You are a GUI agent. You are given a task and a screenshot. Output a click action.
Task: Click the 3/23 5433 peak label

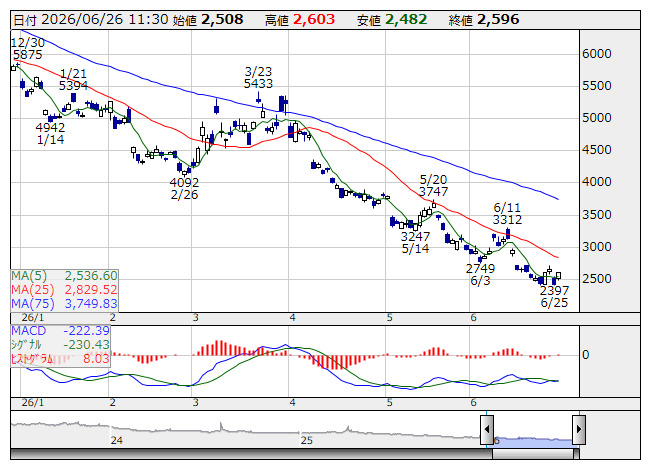258,77
